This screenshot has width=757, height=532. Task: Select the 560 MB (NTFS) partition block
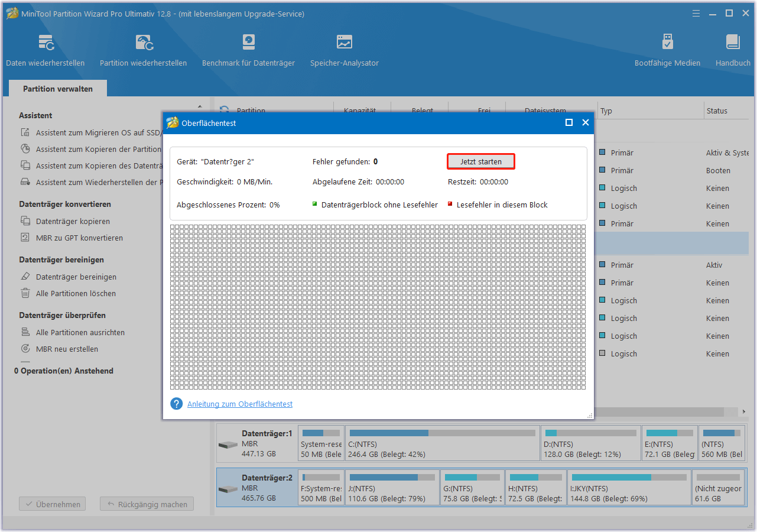tap(722, 443)
